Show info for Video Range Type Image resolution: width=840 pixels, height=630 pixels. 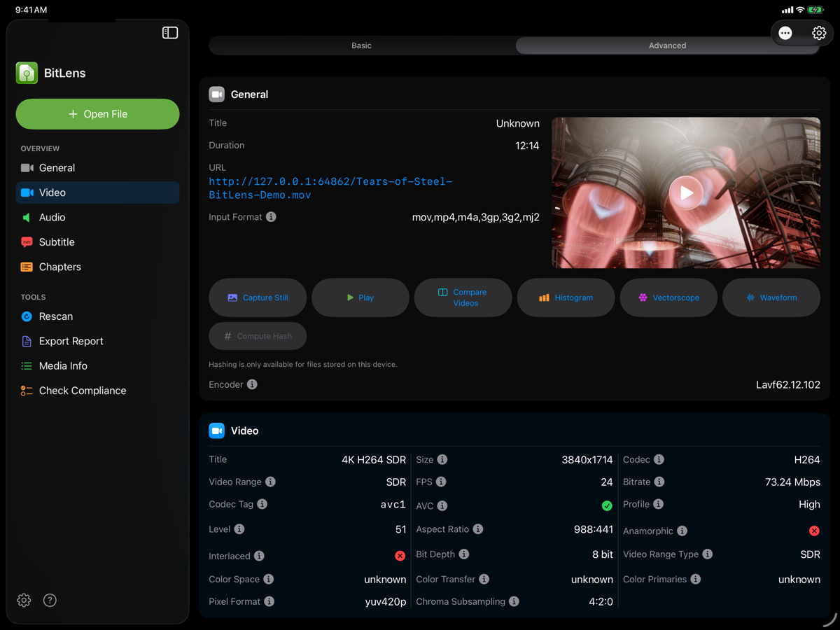[x=708, y=554]
